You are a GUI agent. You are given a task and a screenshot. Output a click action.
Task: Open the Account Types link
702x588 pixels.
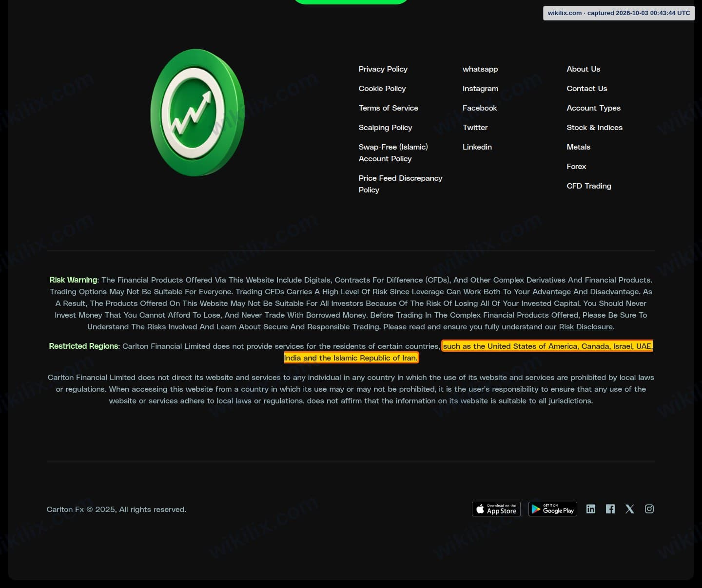pos(594,108)
